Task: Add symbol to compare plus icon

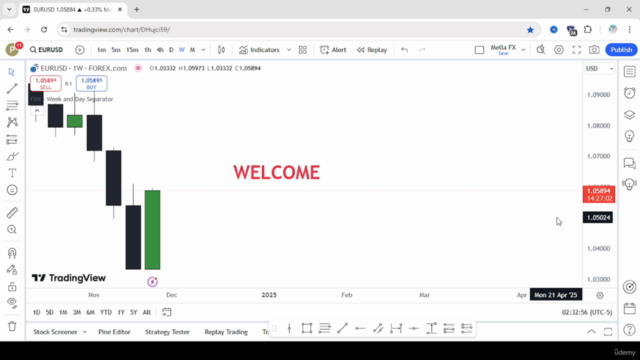Action: [x=80, y=50]
